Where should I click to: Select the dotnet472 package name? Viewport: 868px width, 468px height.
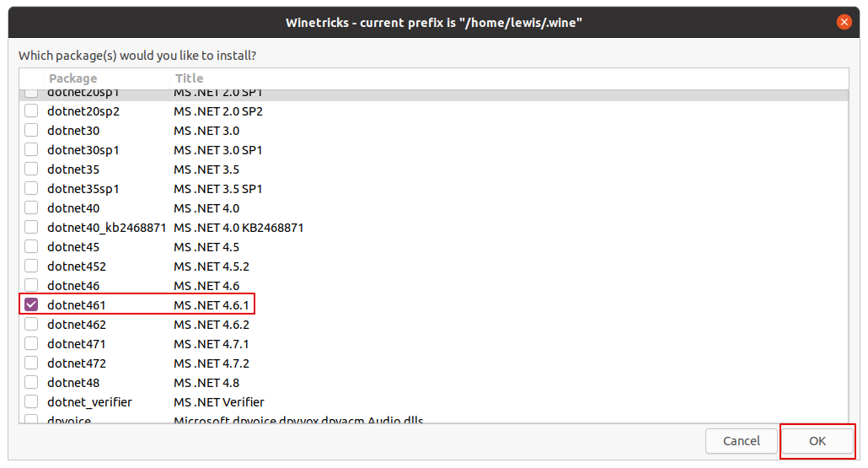(77, 363)
